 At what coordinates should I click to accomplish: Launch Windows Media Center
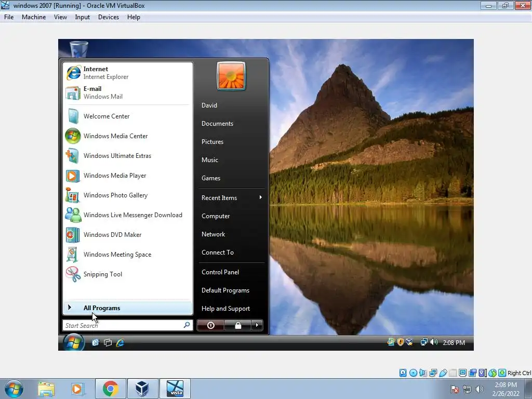128,136
